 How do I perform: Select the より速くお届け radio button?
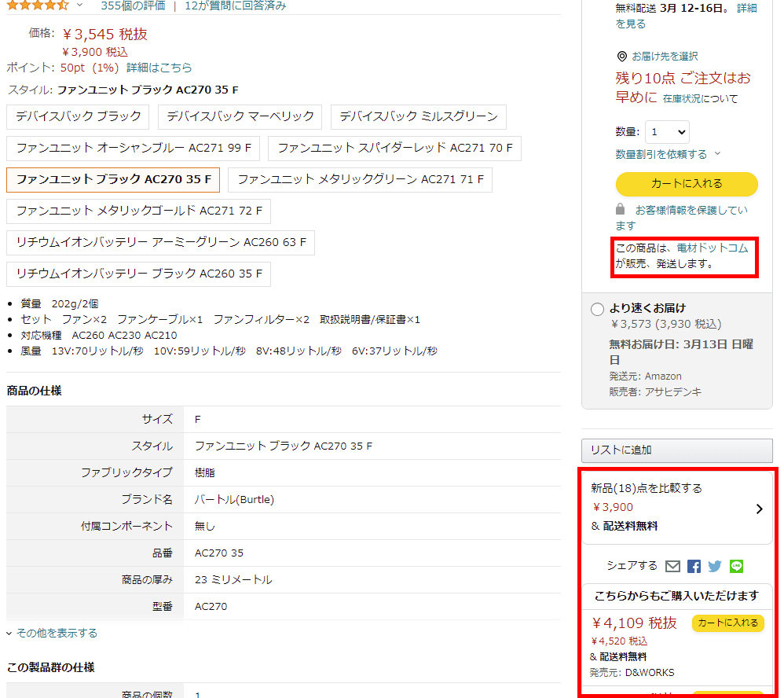(597, 309)
